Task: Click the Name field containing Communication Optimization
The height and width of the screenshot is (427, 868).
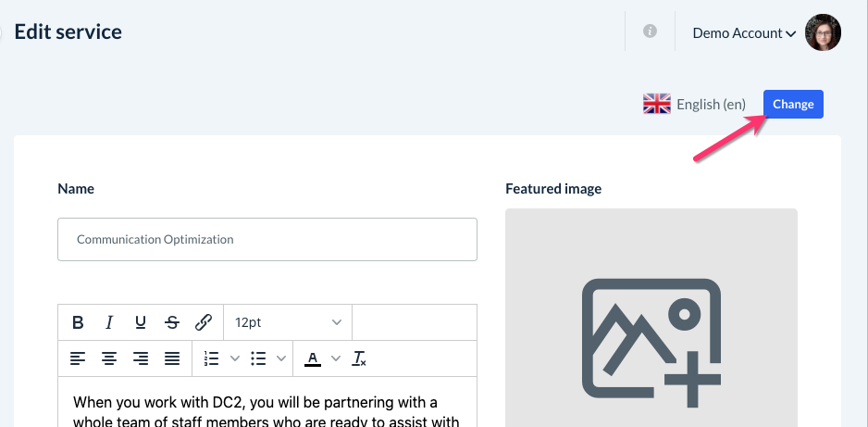Action: point(267,239)
